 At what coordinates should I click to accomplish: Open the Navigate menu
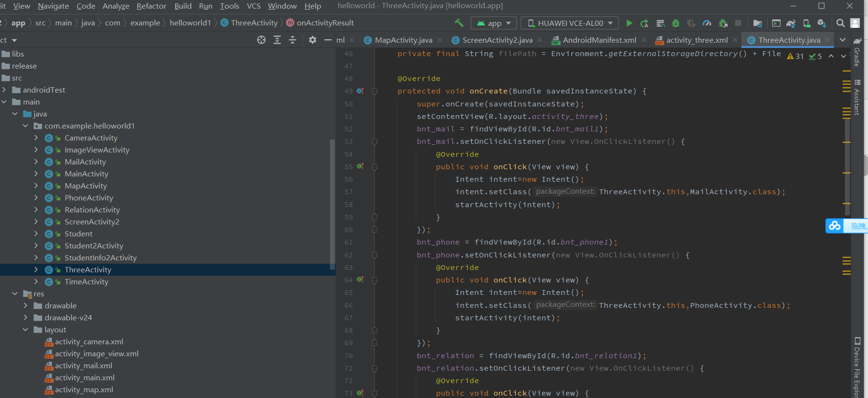(x=53, y=6)
